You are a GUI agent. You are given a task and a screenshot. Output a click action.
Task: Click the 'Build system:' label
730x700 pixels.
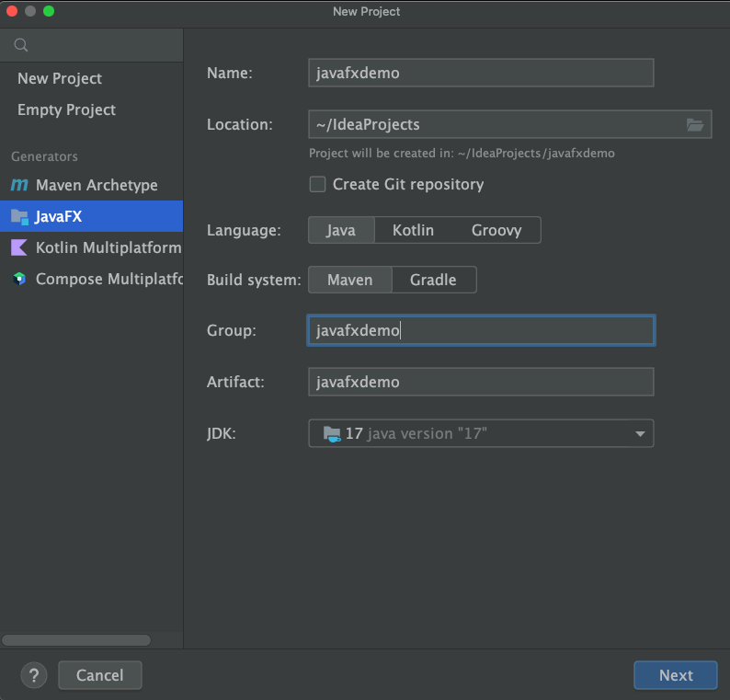point(254,280)
